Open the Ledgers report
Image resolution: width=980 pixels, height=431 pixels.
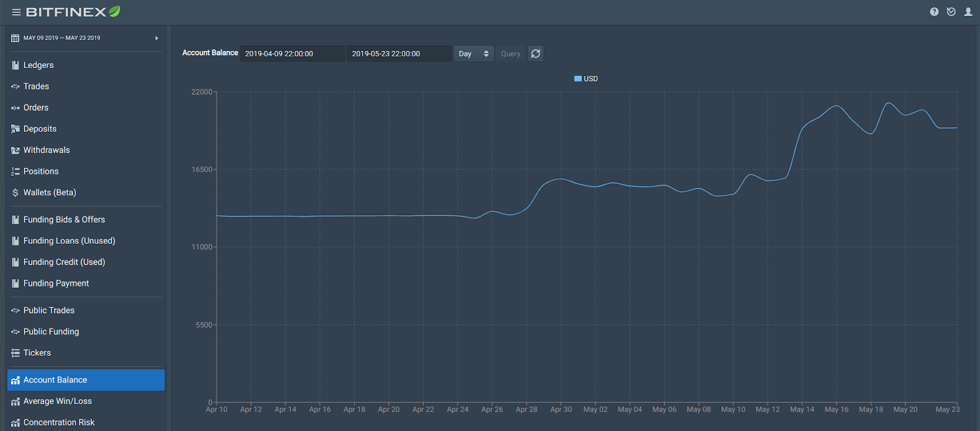point(39,65)
